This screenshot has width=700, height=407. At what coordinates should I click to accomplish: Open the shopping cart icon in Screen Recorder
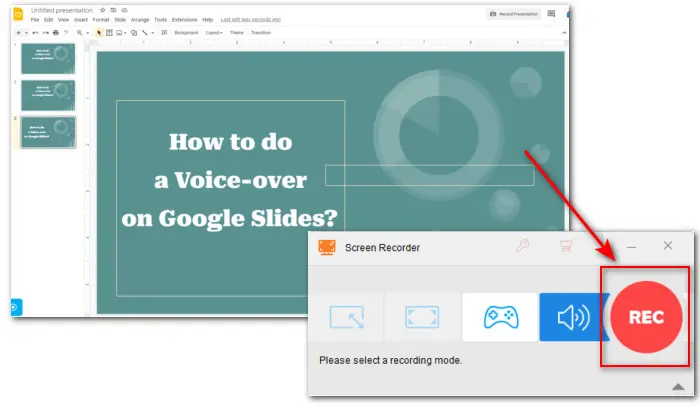click(x=566, y=245)
